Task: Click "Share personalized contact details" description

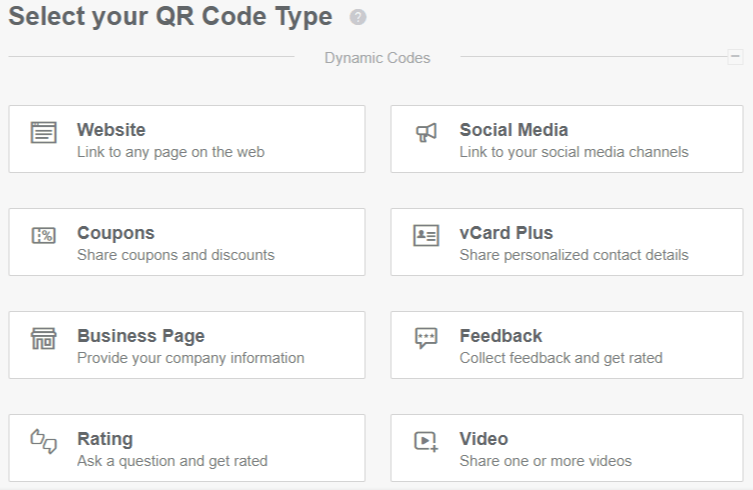Action: pos(574,256)
